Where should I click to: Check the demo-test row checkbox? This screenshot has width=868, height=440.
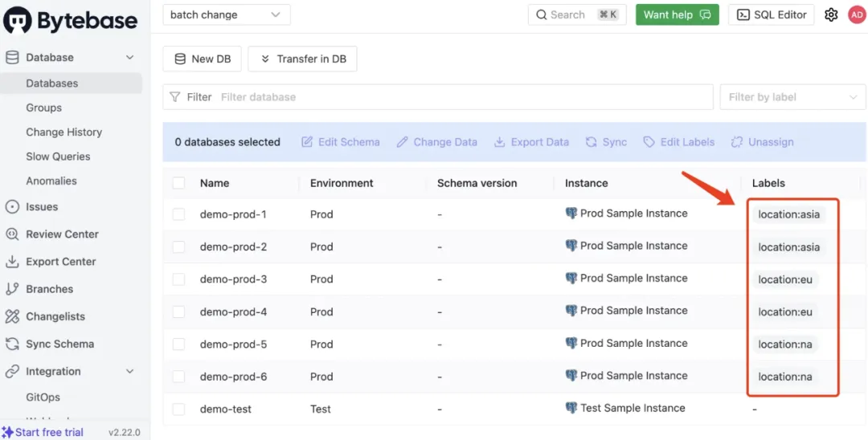178,409
